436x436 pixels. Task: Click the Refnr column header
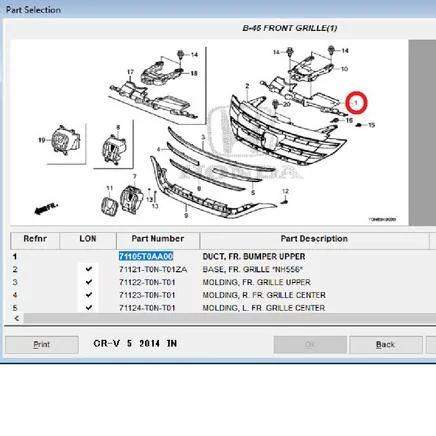click(x=35, y=240)
